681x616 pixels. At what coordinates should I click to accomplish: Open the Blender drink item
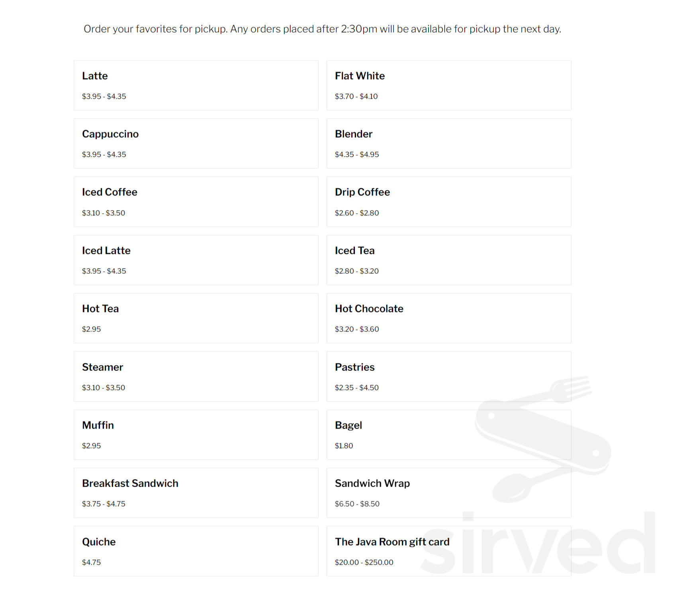(449, 144)
